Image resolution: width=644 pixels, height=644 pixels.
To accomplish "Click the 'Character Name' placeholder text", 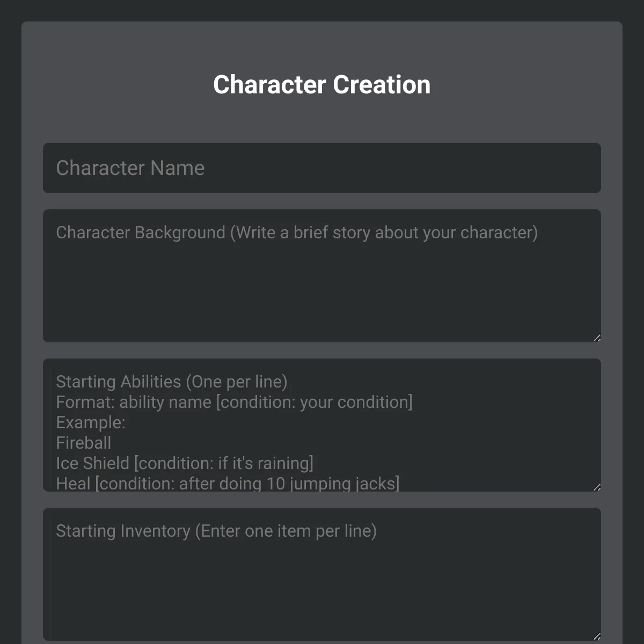I will point(130,168).
